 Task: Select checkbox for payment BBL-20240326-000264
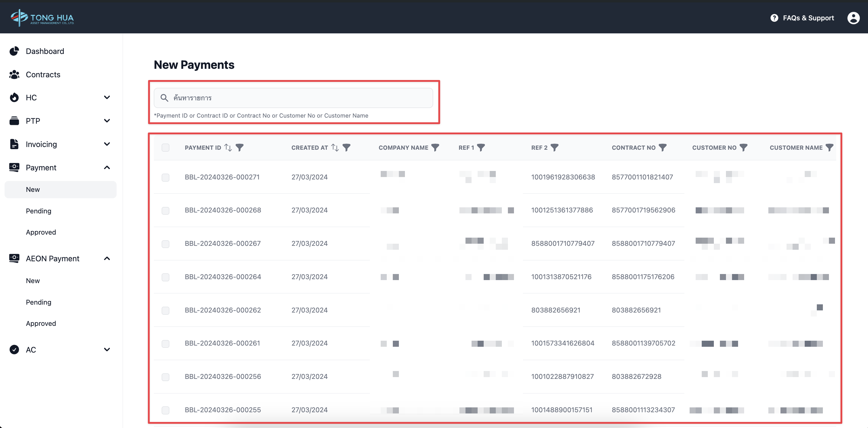click(x=165, y=277)
